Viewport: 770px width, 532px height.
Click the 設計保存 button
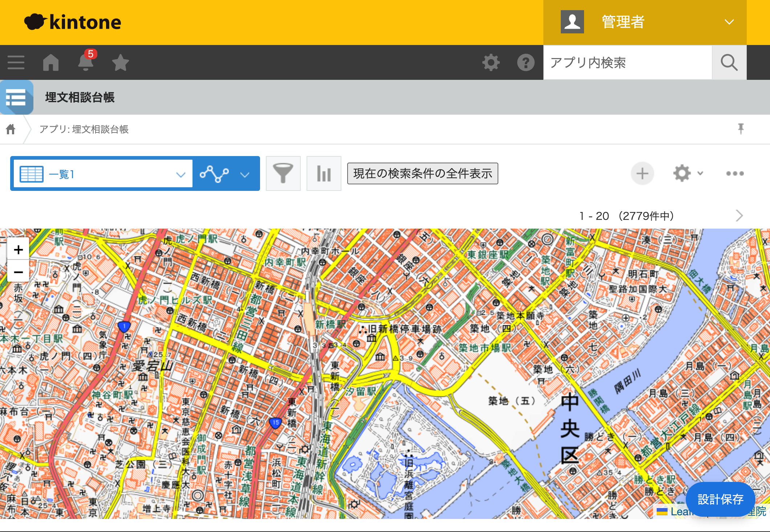(721, 499)
